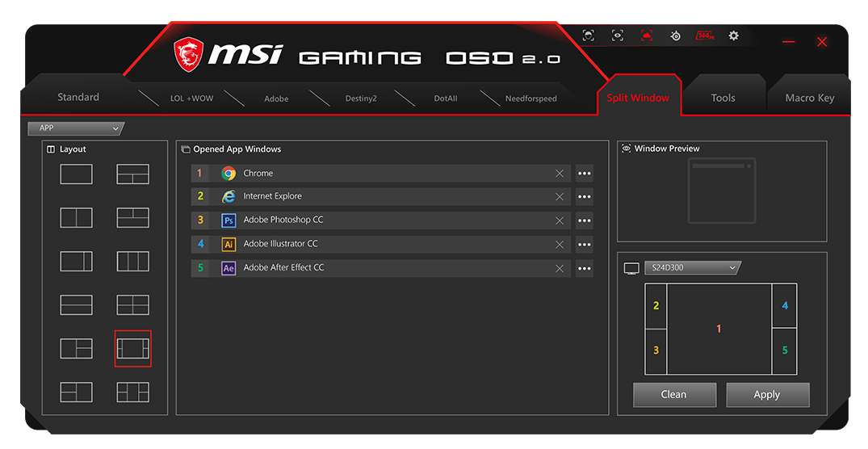Click the 144Hz refresh rate icon
This screenshot has height=449, width=868.
coord(705,36)
